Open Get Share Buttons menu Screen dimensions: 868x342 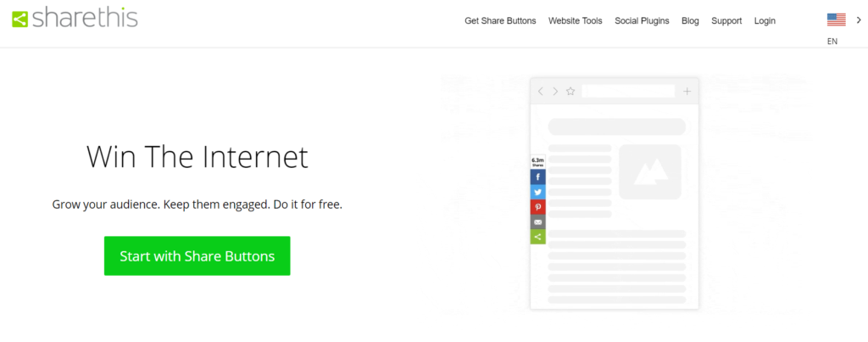pos(500,21)
